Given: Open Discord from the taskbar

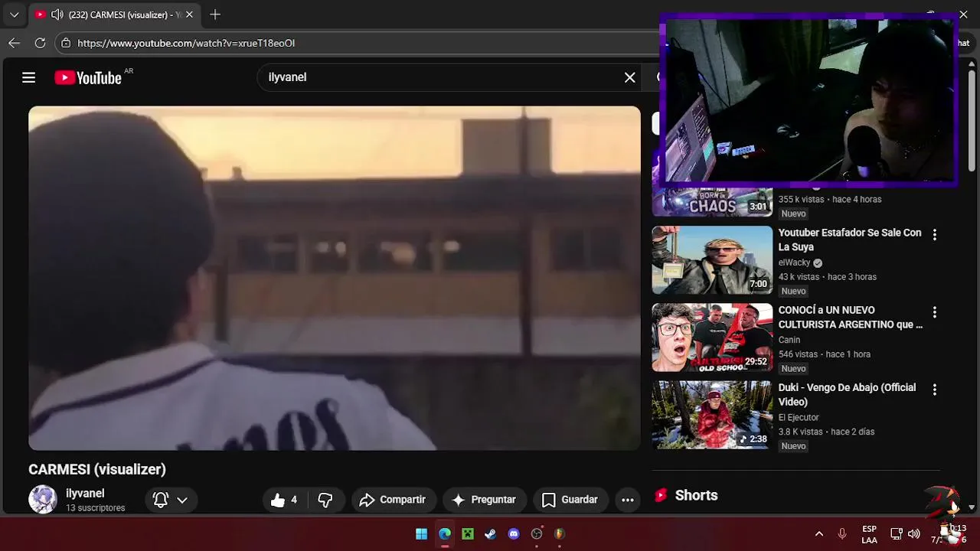Looking at the screenshot, I should [514, 534].
